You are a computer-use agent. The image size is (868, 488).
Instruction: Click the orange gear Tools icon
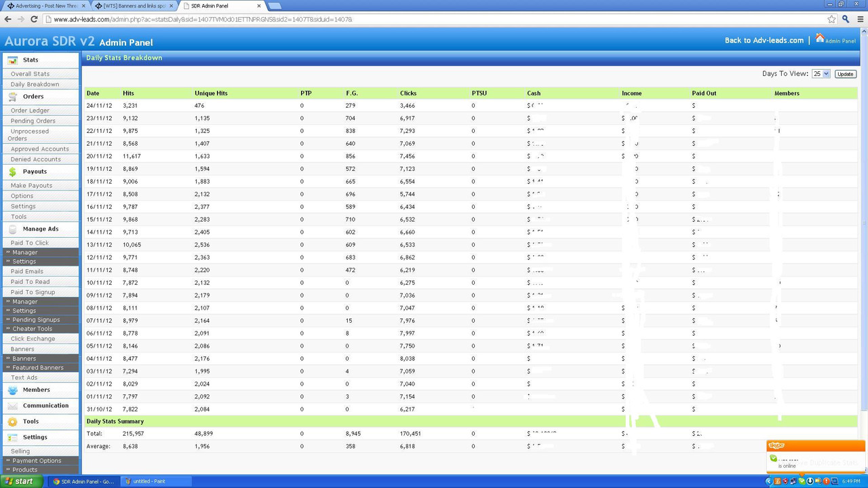12,422
